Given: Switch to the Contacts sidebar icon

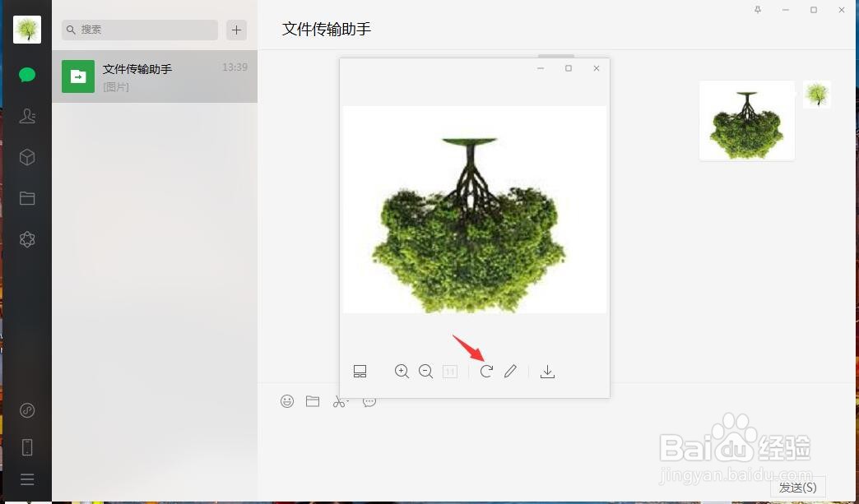Looking at the screenshot, I should tap(27, 116).
